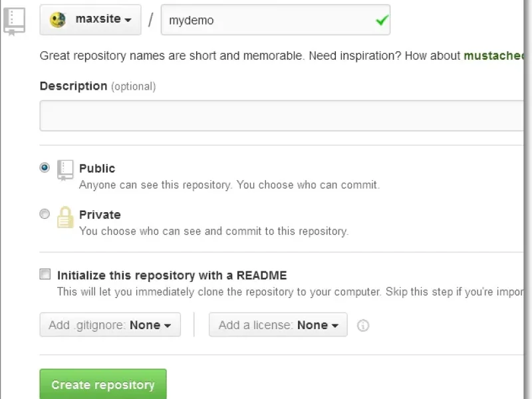Screen dimensions: 532x399
Task: Enable Initialize this repository with a README
Action: tap(45, 274)
